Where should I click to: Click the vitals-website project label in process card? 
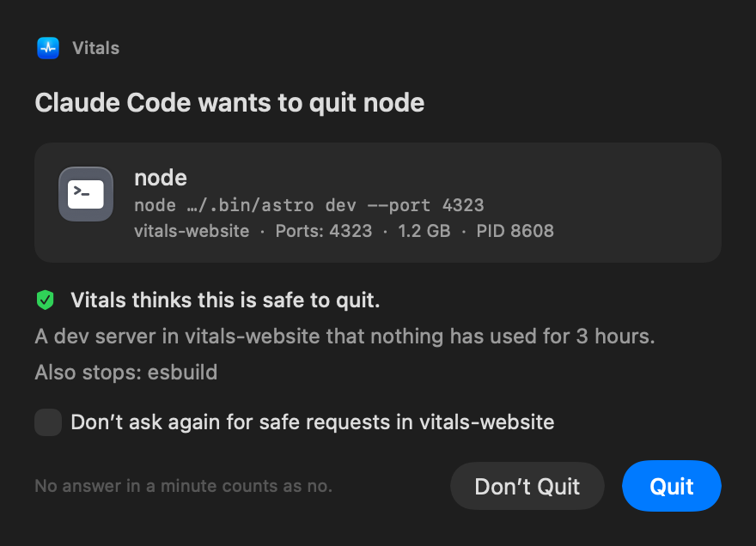tap(192, 231)
